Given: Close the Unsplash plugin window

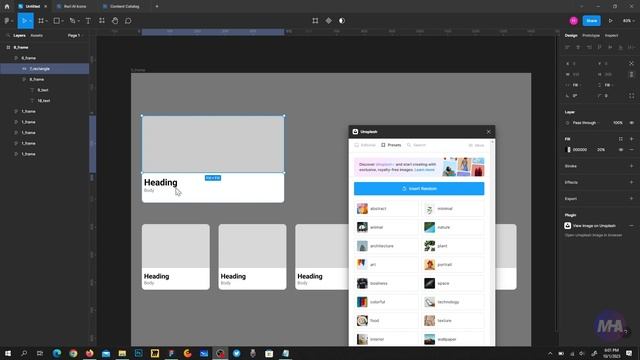Looking at the screenshot, I should [x=489, y=132].
